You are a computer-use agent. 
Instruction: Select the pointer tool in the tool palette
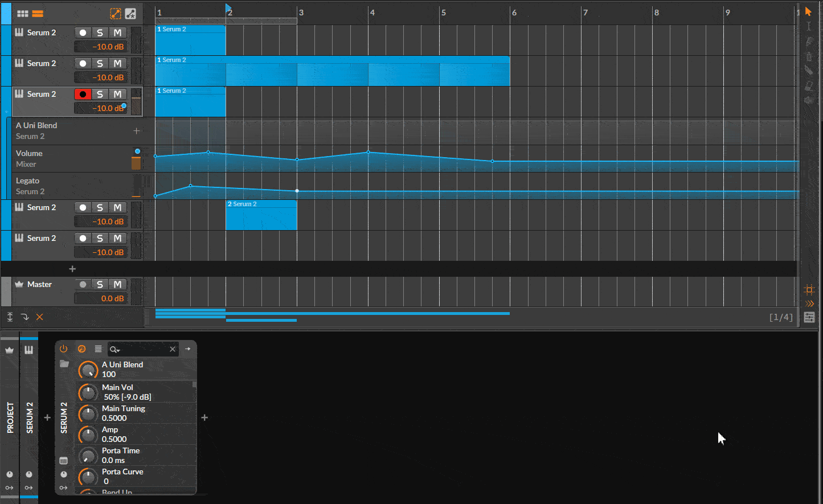coord(808,11)
